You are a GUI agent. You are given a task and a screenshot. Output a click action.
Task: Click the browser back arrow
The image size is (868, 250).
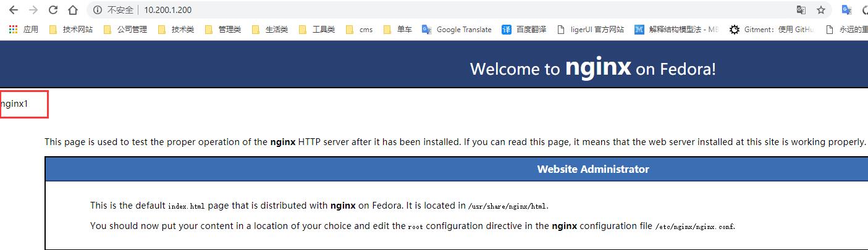coord(13,10)
